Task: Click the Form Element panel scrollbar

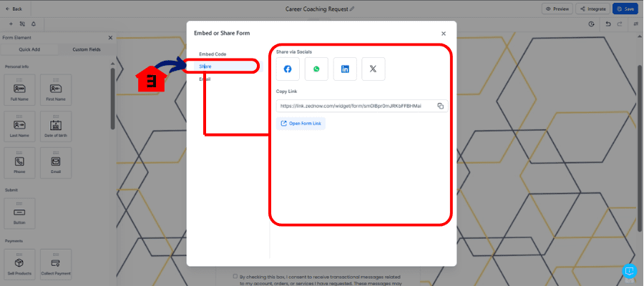Action: click(x=112, y=99)
